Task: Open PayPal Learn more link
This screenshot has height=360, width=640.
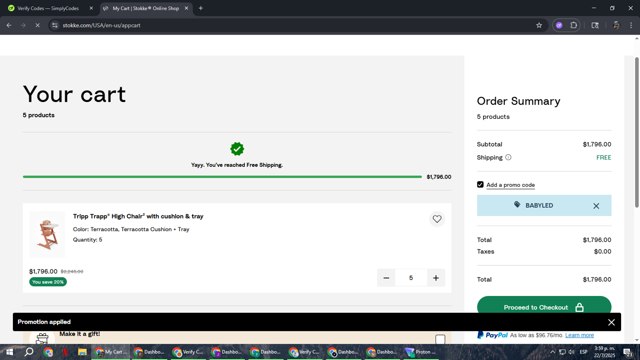Action: click(x=579, y=335)
